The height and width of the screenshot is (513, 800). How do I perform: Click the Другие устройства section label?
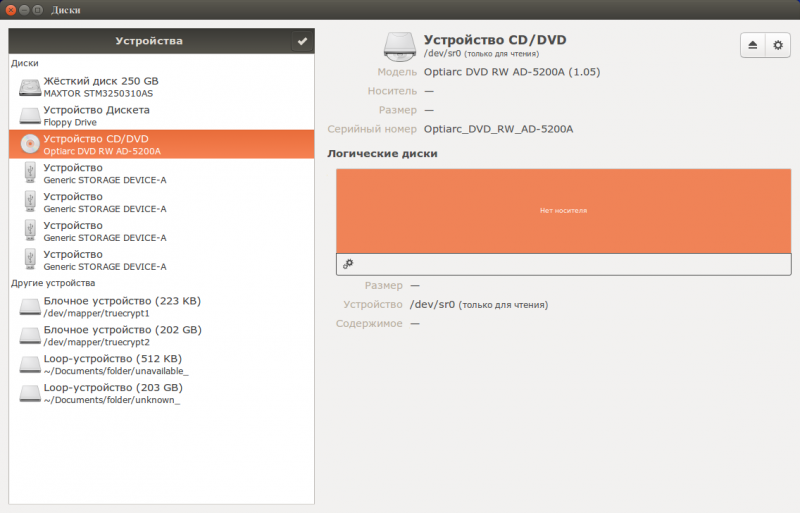point(53,283)
